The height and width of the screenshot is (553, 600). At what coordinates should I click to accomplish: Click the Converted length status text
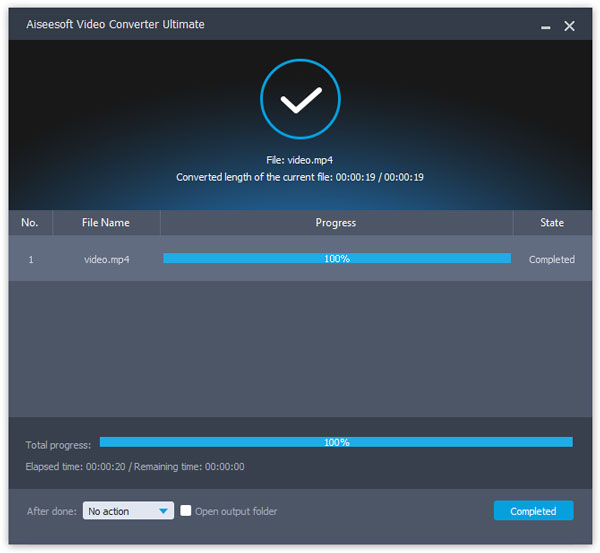pyautogui.click(x=300, y=177)
